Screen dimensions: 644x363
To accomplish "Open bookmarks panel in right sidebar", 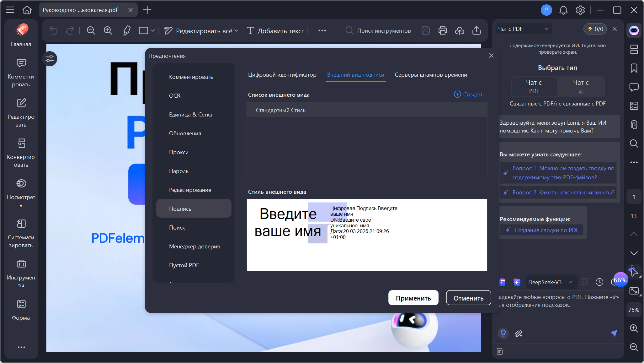I will coord(634,68).
